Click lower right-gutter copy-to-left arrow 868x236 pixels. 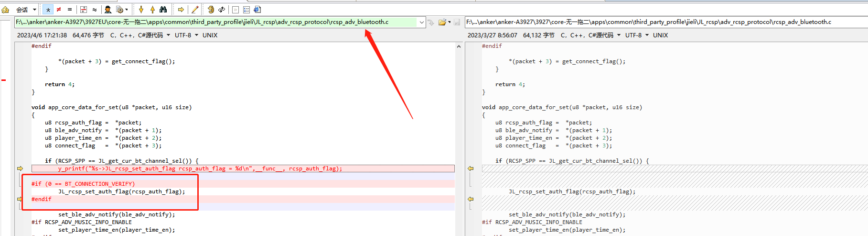[x=471, y=199]
